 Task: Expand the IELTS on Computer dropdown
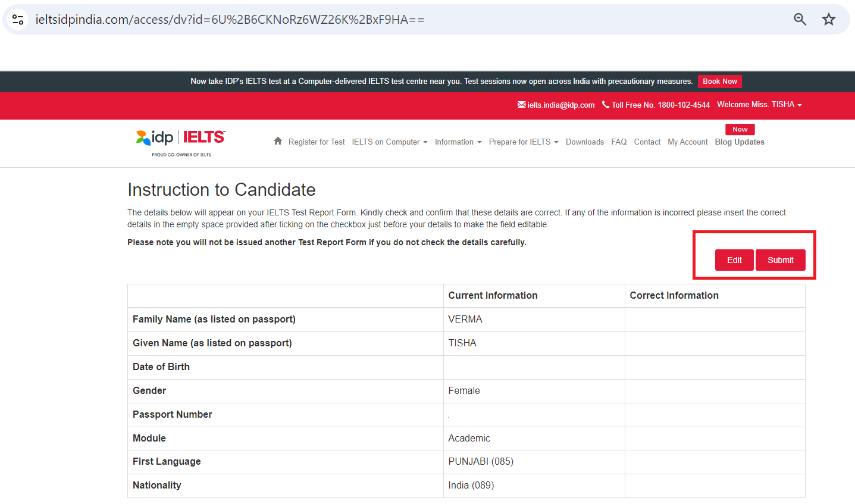(x=389, y=142)
